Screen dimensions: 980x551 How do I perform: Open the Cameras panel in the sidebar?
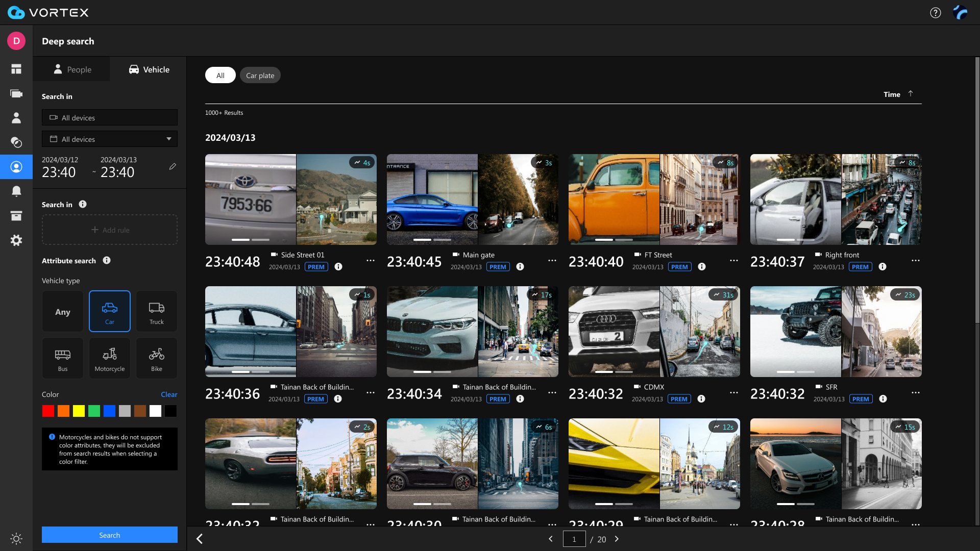(x=16, y=93)
